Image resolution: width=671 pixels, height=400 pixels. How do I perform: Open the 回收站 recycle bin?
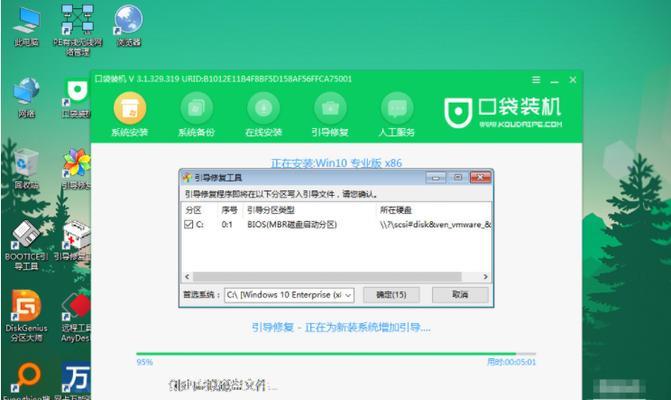pos(27,169)
